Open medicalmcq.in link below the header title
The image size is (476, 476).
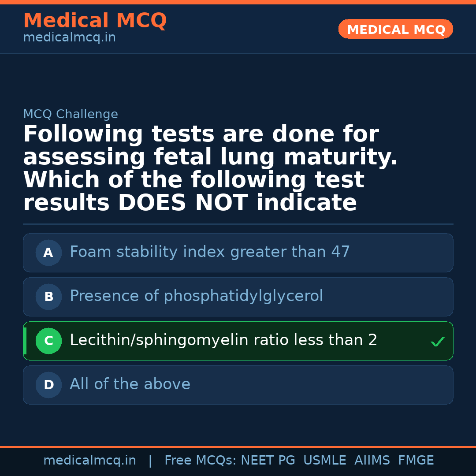69,38
